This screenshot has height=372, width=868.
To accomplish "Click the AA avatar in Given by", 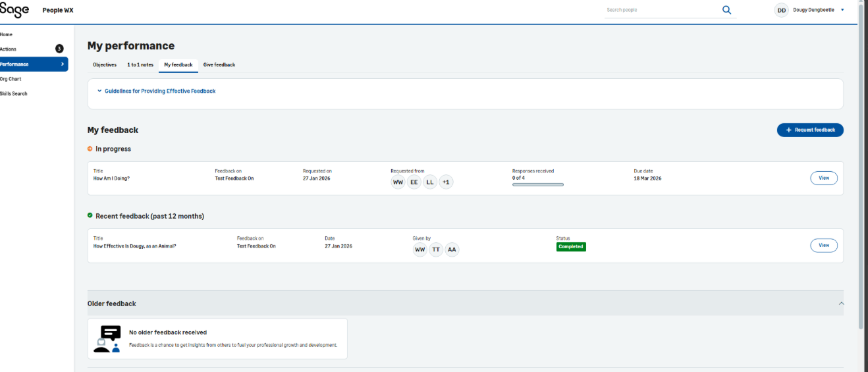I will [x=451, y=250].
